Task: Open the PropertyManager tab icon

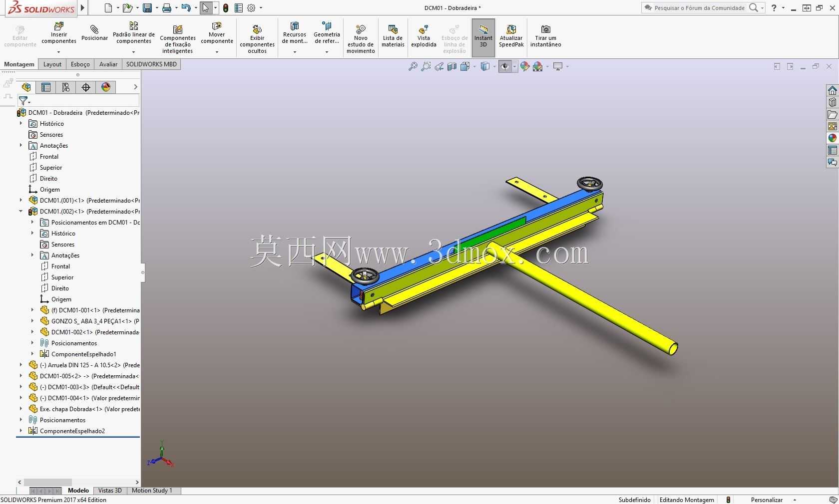Action: tap(46, 87)
